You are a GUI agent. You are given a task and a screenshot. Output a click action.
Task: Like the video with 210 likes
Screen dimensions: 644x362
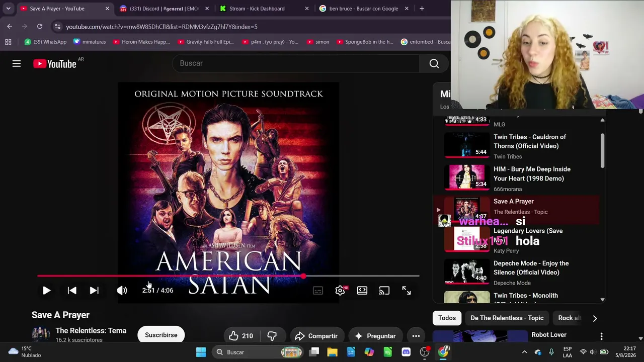pyautogui.click(x=241, y=336)
